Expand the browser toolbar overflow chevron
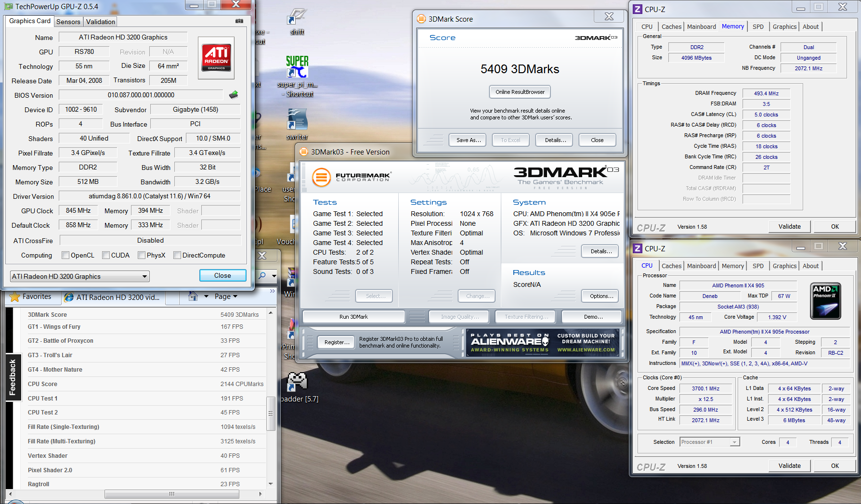The height and width of the screenshot is (504, 861). point(272,291)
